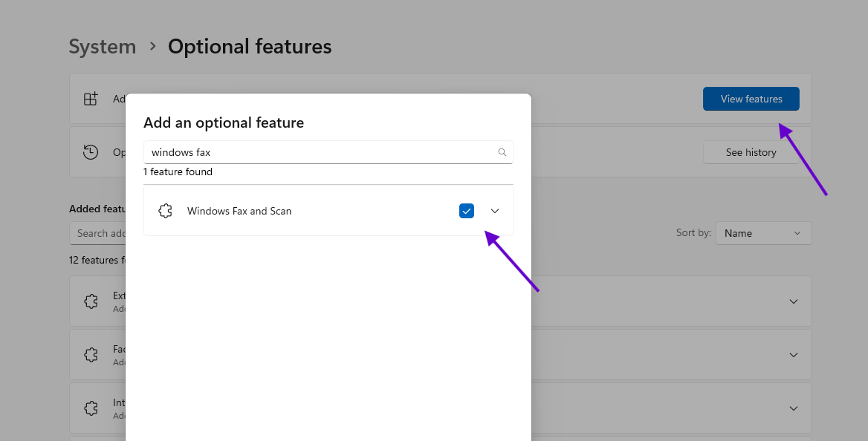868x441 pixels.
Task: Go back to System via breadcrumb
Action: pyautogui.click(x=103, y=47)
